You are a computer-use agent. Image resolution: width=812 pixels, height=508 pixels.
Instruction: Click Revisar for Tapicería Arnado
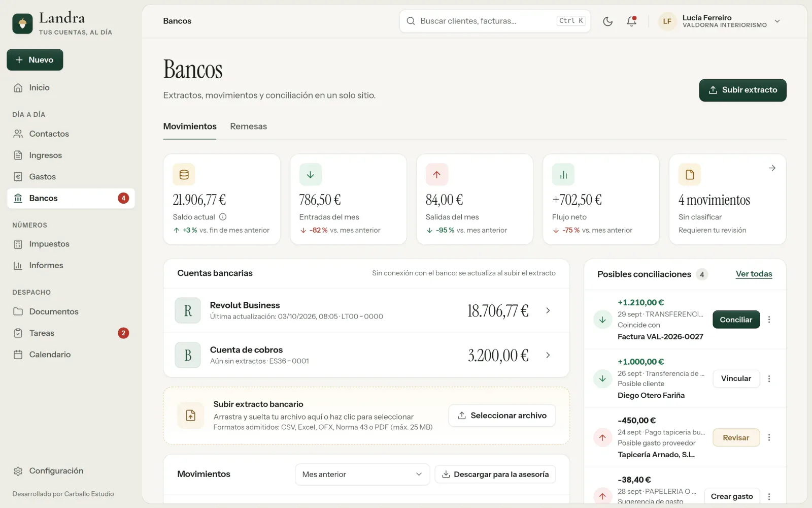(x=736, y=437)
